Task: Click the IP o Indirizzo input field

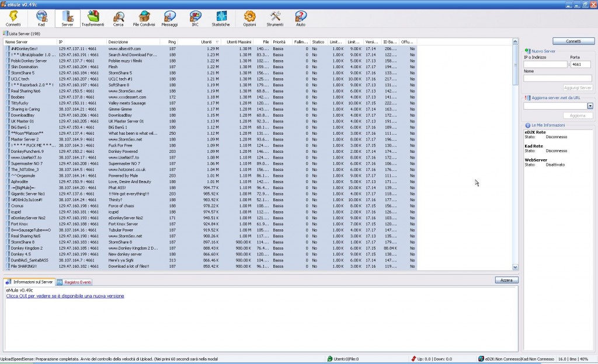Action: coord(545,64)
